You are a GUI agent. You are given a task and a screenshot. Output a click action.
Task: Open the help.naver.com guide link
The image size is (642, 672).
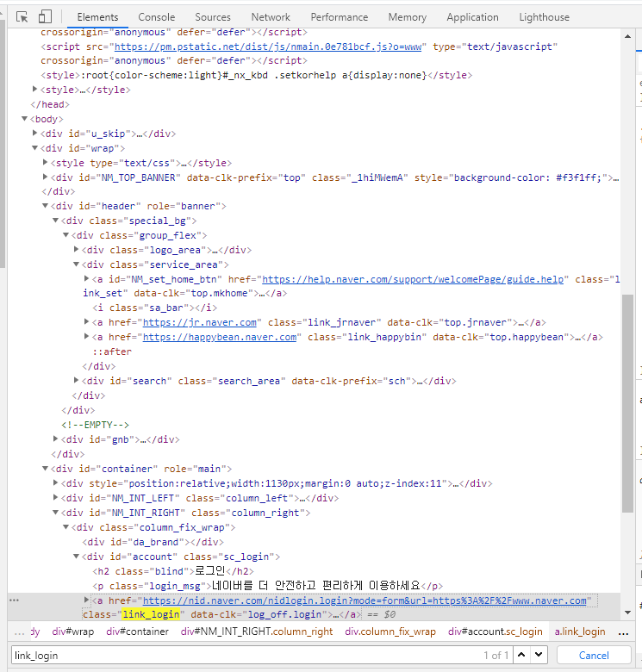pyautogui.click(x=413, y=279)
